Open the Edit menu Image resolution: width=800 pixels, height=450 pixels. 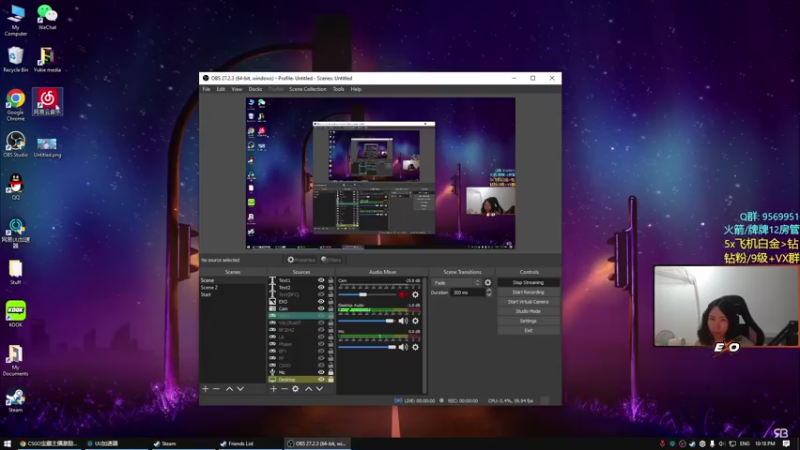pos(221,89)
